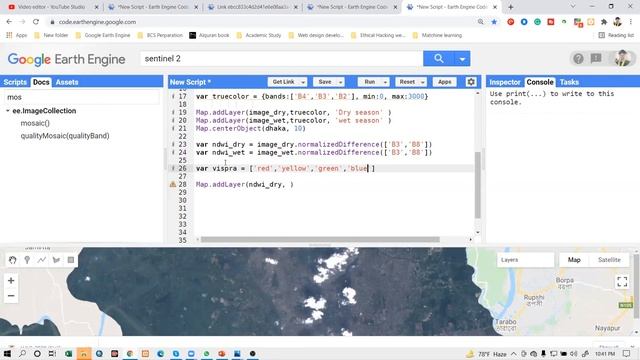Open the Academic Study bookmark folder
This screenshot has width=640, height=360.
[259, 36]
